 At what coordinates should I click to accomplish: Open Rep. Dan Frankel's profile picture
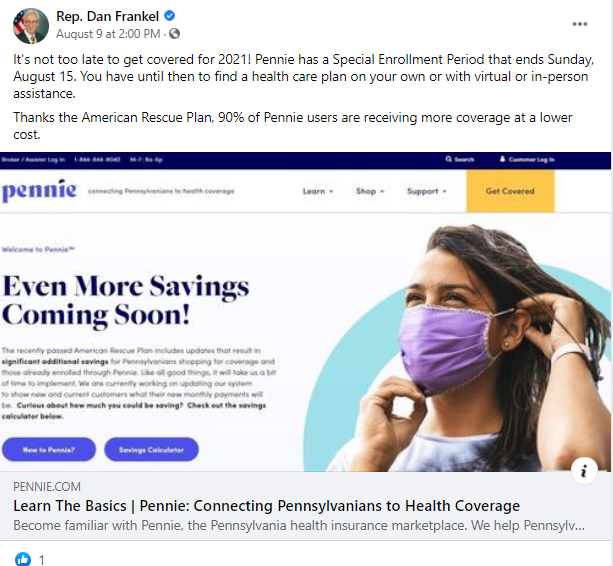coord(28,25)
